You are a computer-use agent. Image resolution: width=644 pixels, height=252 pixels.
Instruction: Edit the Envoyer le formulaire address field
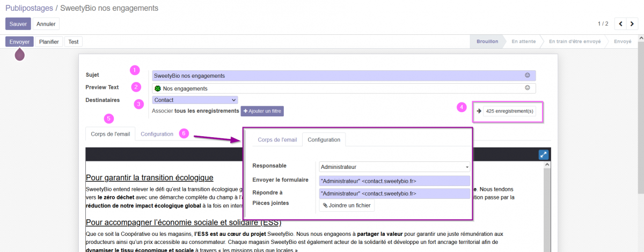point(394,181)
